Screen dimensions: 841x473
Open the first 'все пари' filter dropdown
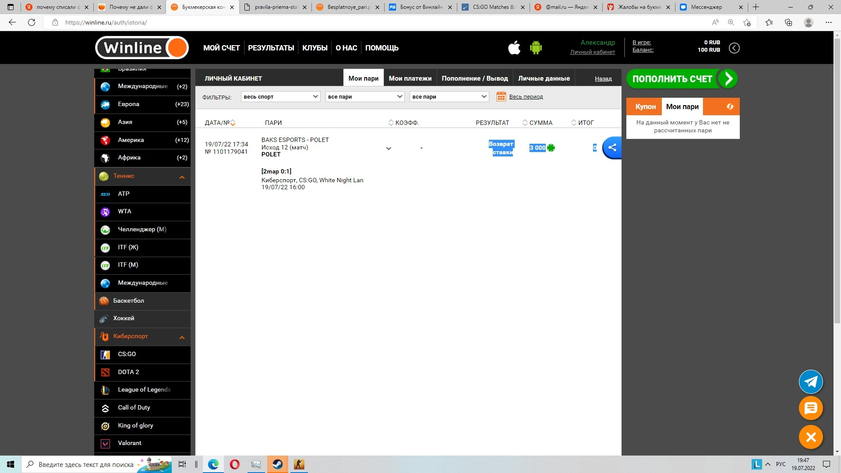tap(365, 97)
